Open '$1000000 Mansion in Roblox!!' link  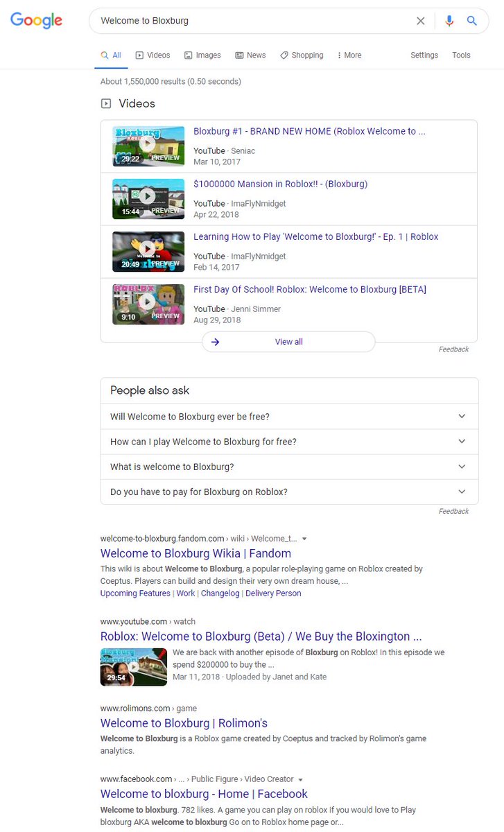(x=280, y=184)
